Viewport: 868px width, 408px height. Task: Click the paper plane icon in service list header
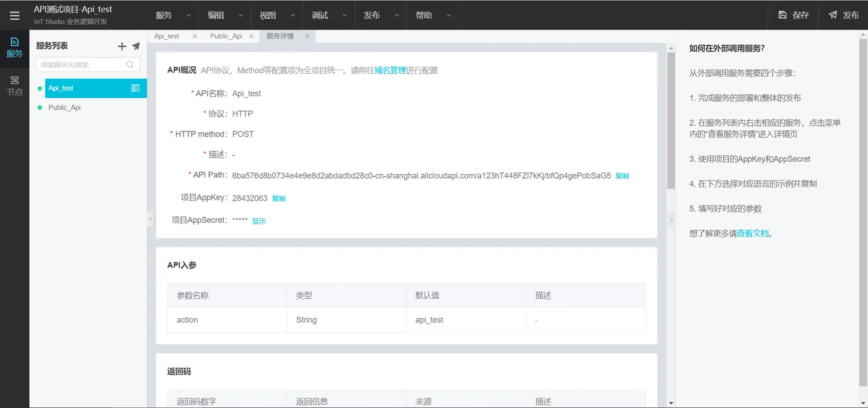point(136,47)
